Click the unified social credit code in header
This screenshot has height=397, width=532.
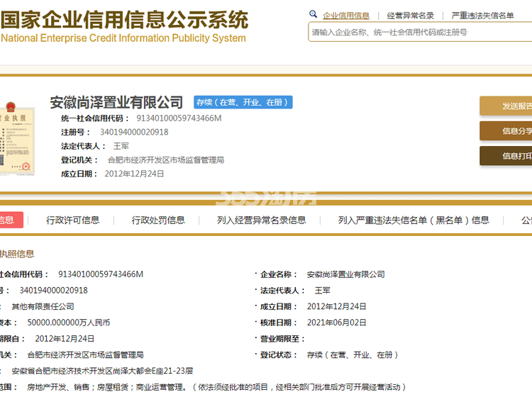point(179,118)
